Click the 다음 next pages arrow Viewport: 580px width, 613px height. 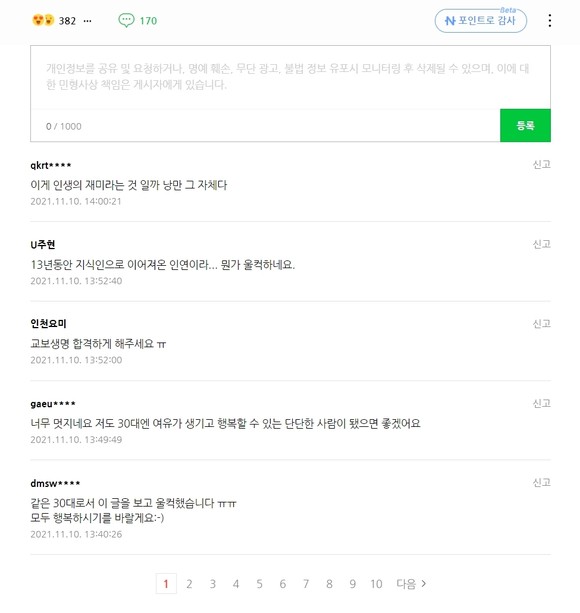[411, 584]
